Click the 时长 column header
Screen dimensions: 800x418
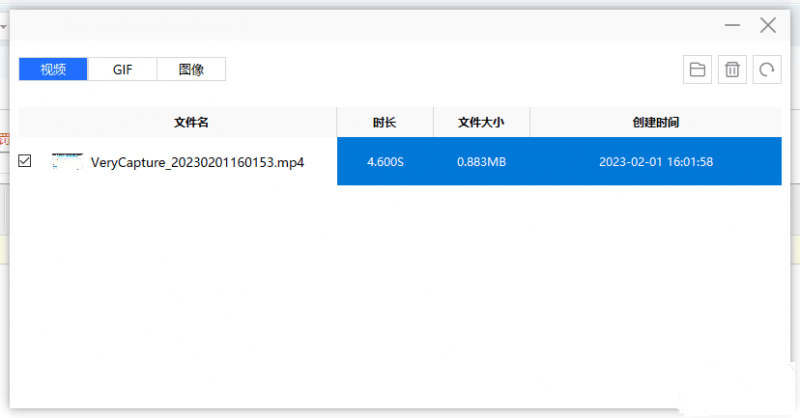point(385,122)
